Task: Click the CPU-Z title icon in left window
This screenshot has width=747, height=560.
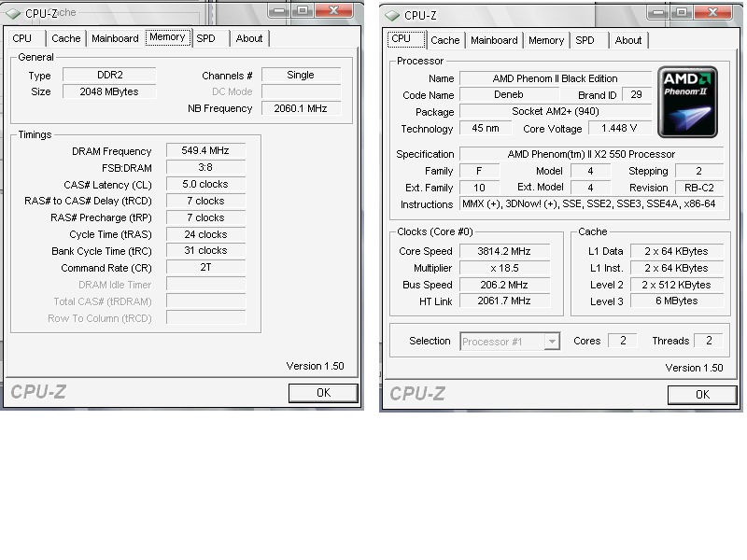Action: 13,14
